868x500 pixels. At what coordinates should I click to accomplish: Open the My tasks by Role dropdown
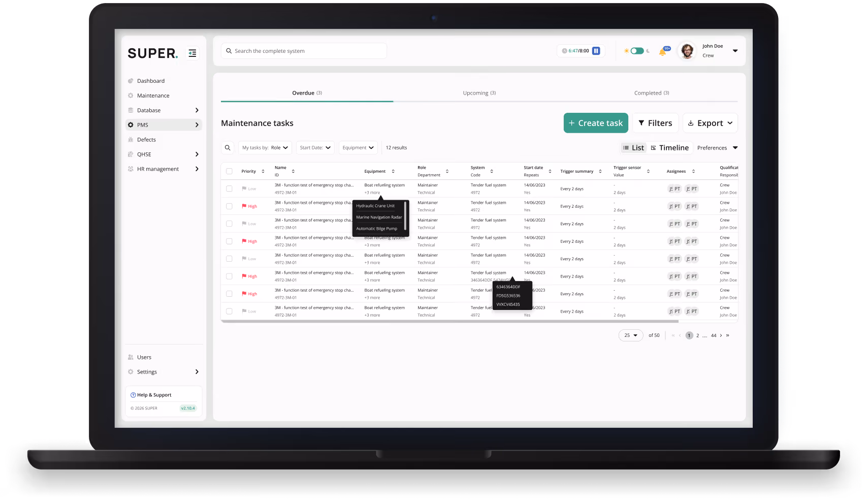pos(265,148)
